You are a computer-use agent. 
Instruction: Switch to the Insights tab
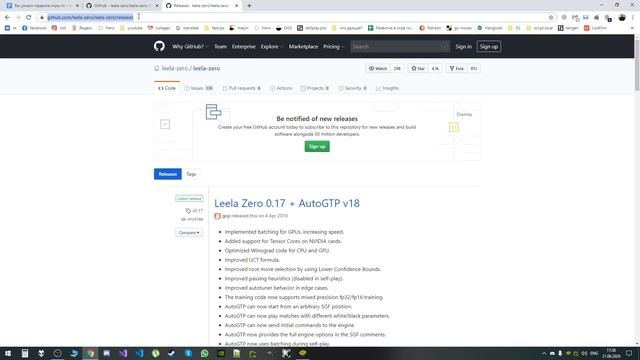[387, 88]
